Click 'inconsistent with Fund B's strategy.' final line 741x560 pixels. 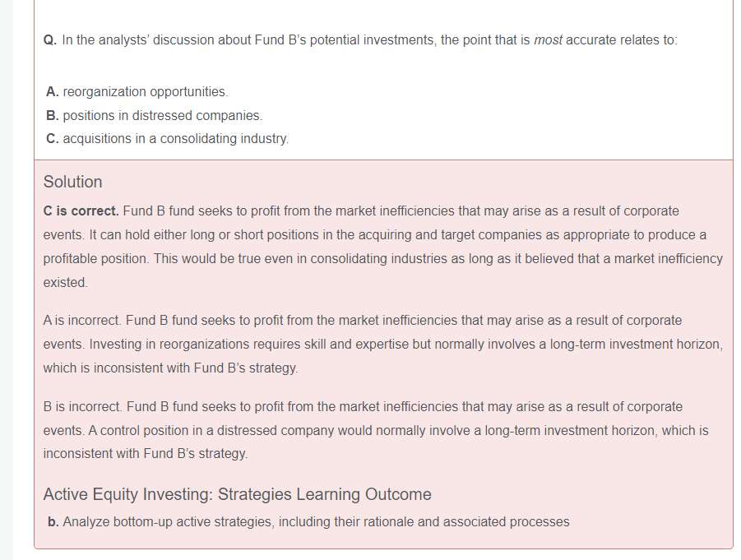(x=145, y=453)
